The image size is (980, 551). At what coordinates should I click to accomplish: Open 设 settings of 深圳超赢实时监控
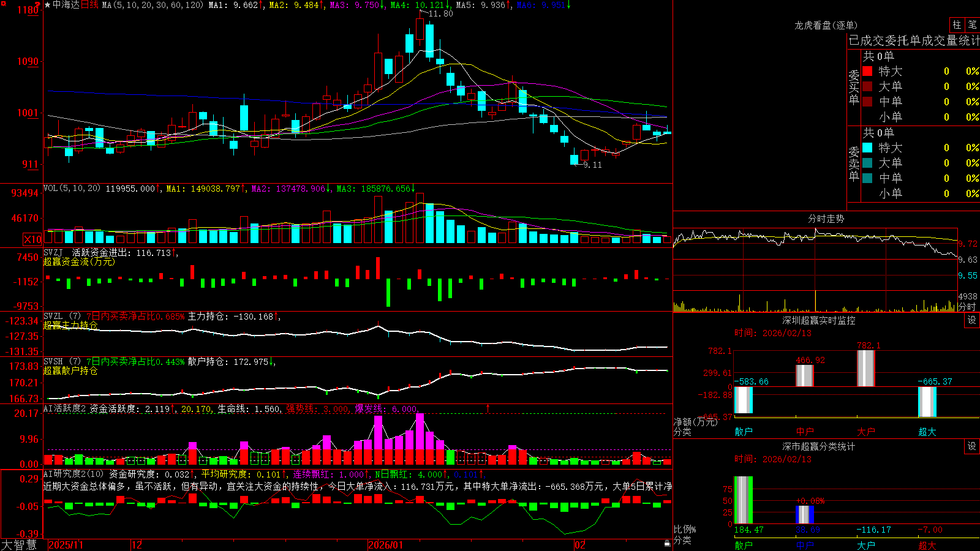[972, 320]
